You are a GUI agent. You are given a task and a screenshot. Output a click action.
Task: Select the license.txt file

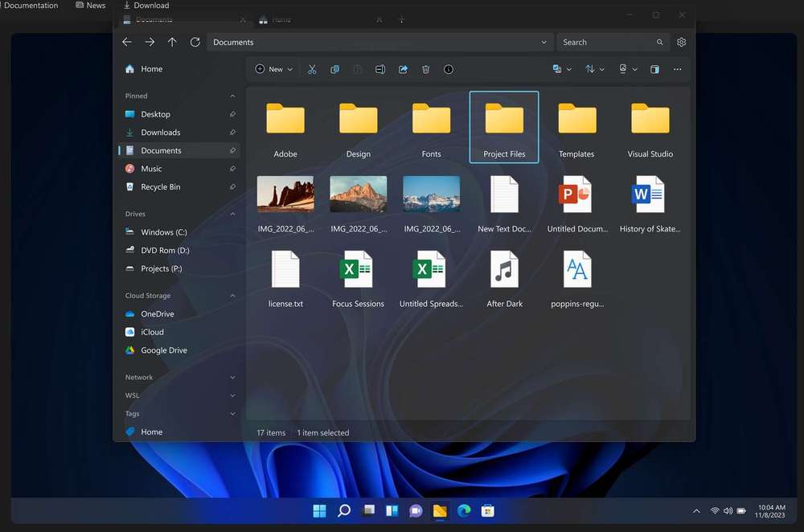coord(285,278)
